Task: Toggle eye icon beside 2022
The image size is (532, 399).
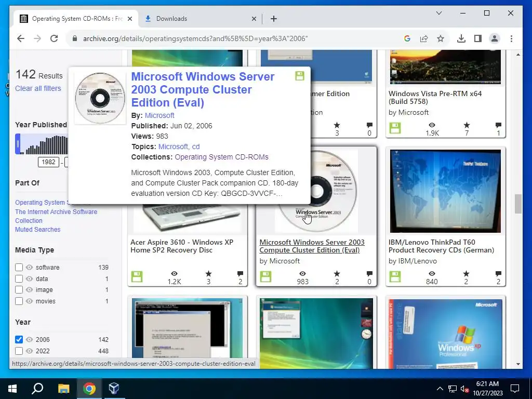Action: click(x=30, y=351)
